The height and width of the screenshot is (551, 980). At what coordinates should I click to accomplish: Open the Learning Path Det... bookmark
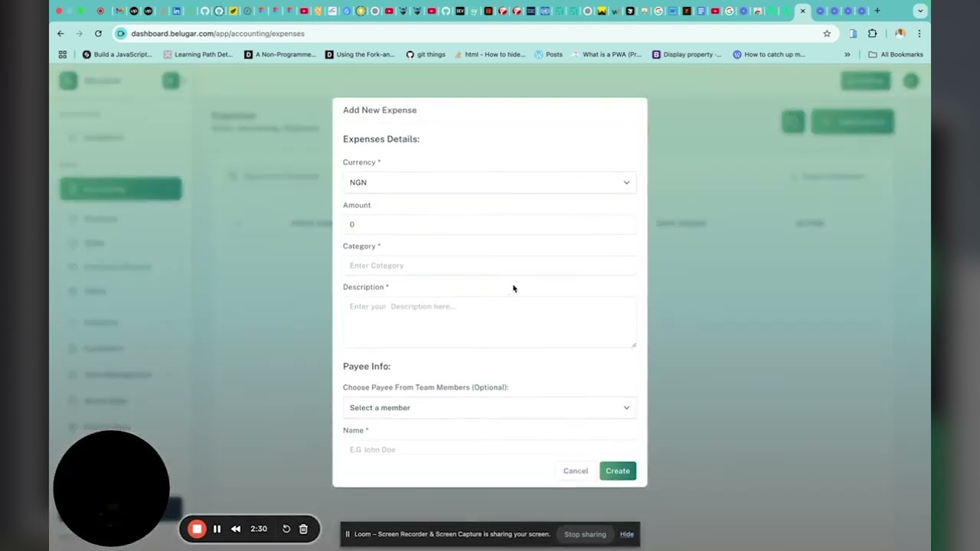coord(198,54)
